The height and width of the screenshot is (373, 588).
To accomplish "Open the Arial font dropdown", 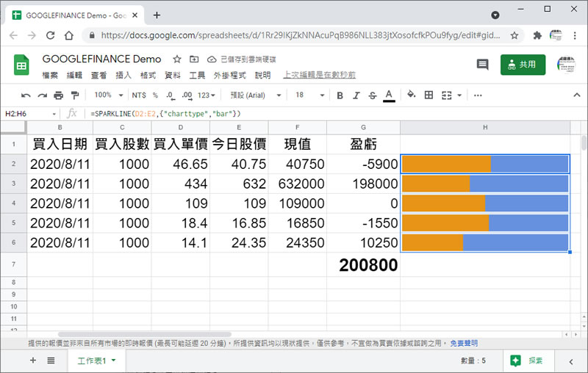I will coord(252,95).
